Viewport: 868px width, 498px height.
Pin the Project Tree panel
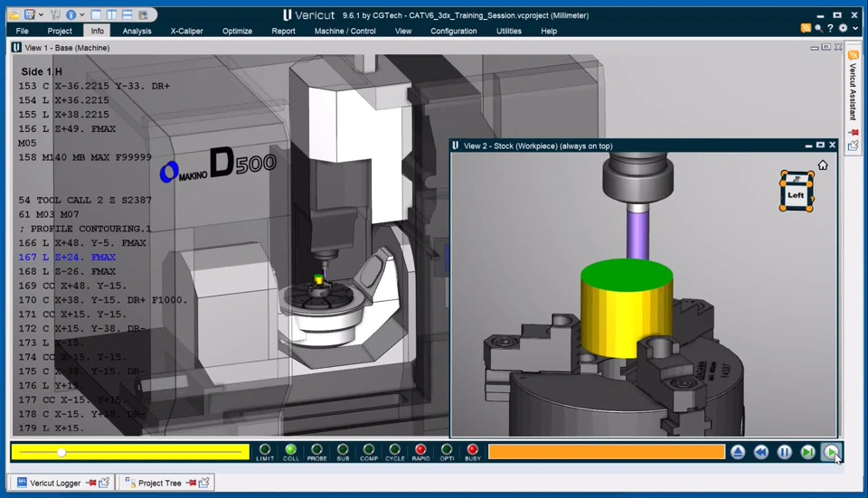[x=192, y=483]
